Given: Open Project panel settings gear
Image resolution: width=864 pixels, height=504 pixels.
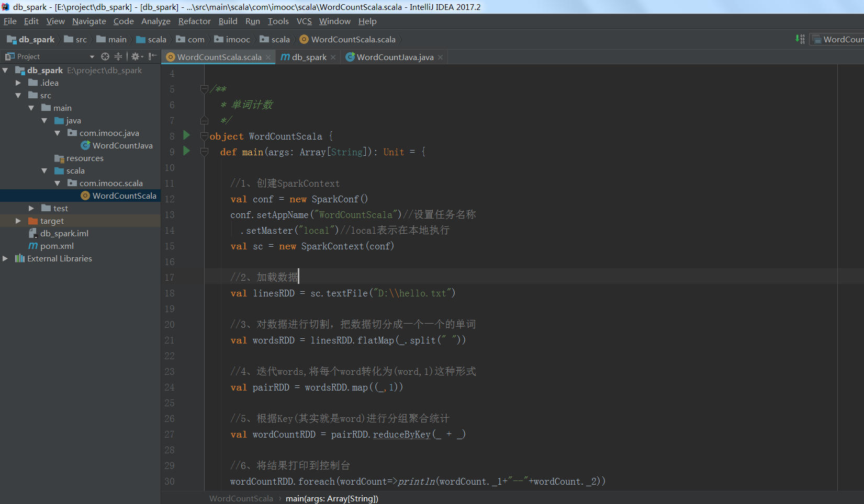Looking at the screenshot, I should 135,56.
